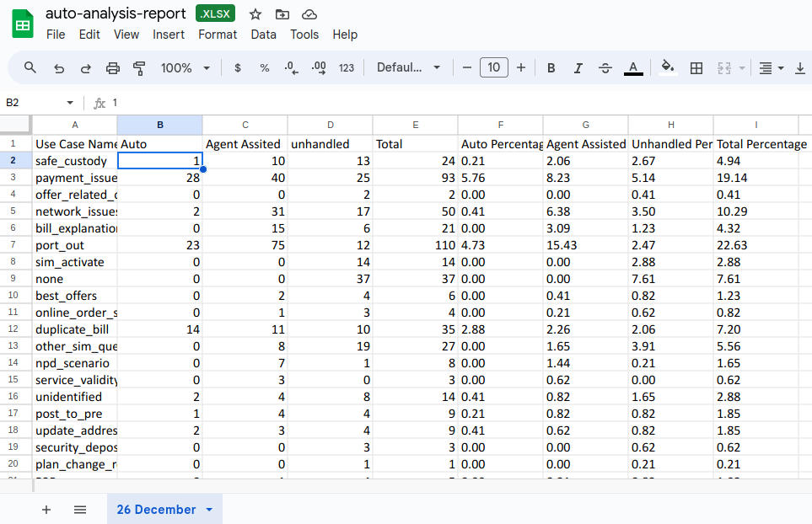Image resolution: width=812 pixels, height=524 pixels.
Task: Click the font size input field
Action: tap(494, 67)
